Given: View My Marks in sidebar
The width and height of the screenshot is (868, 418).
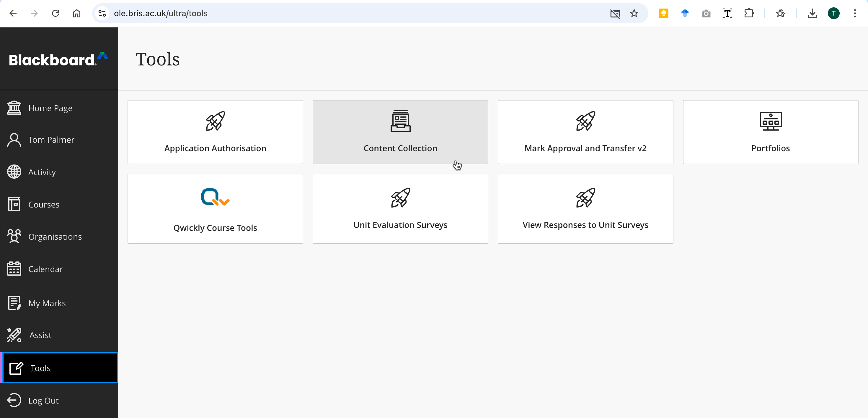Looking at the screenshot, I should click(47, 303).
